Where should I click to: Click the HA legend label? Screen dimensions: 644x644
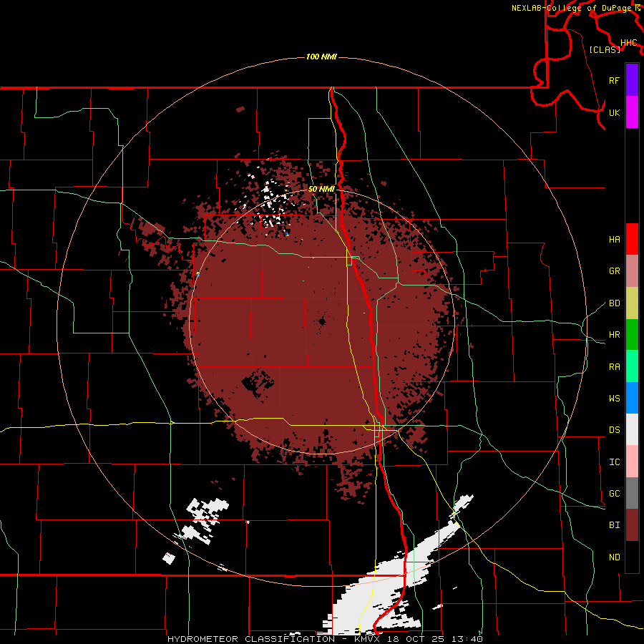pos(614,239)
